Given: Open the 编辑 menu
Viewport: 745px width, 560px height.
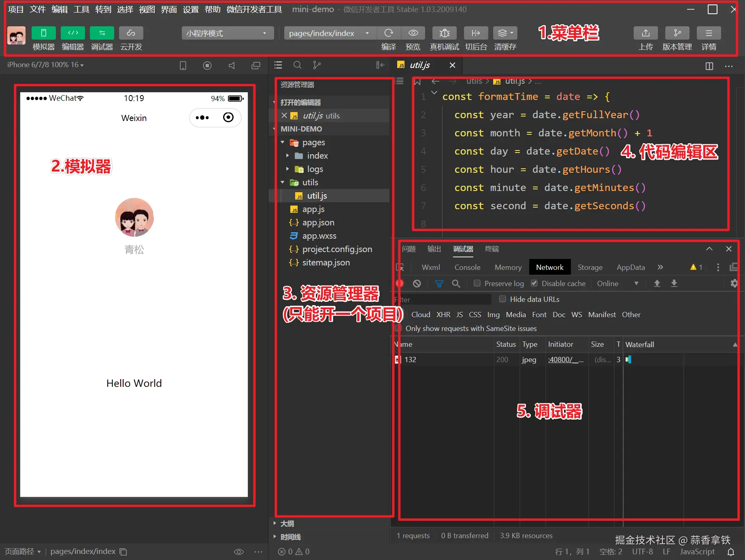Looking at the screenshot, I should point(60,9).
